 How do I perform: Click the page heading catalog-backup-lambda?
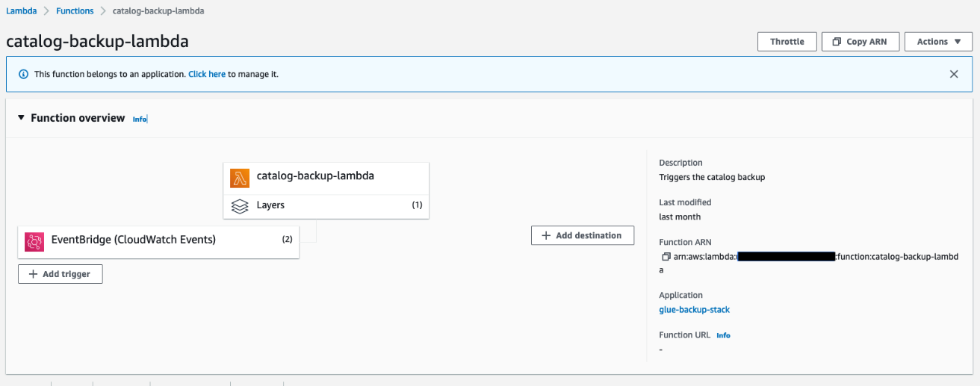tap(97, 42)
